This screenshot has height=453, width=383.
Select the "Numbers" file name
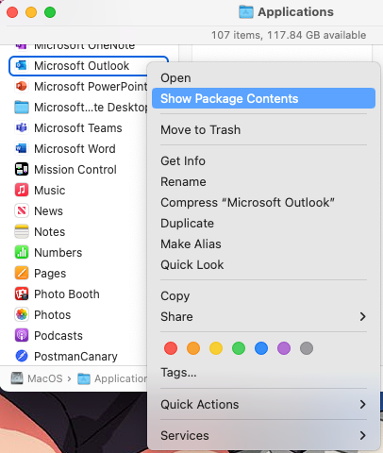pyautogui.click(x=58, y=253)
